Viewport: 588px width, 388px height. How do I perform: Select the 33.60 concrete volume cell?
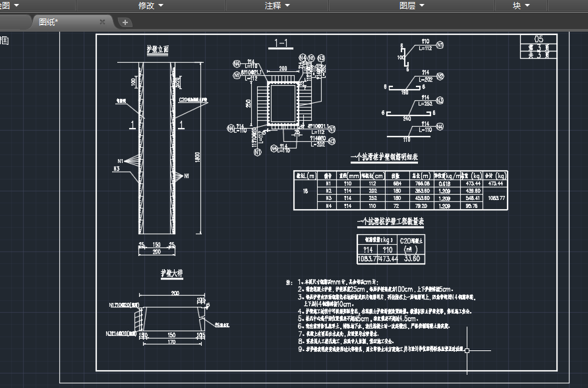click(412, 259)
